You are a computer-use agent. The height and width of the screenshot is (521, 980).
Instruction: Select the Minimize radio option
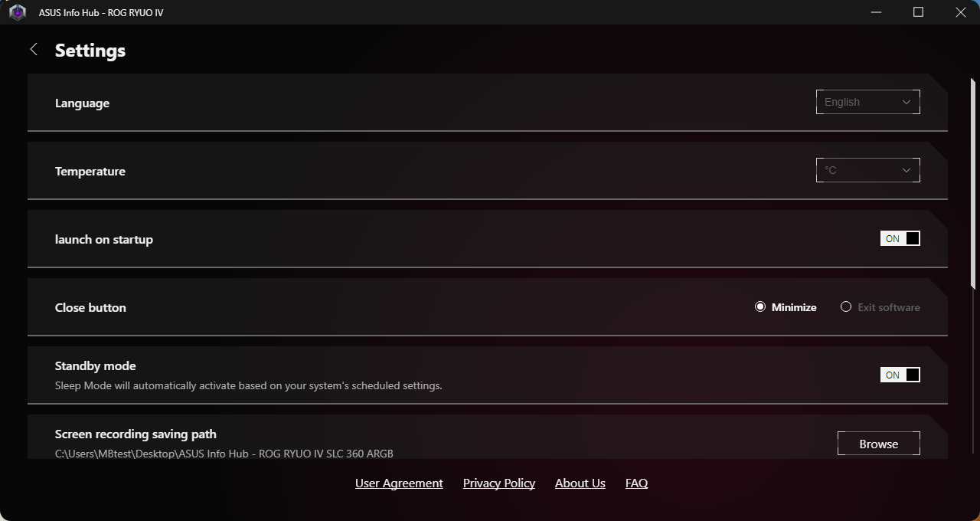[760, 307]
